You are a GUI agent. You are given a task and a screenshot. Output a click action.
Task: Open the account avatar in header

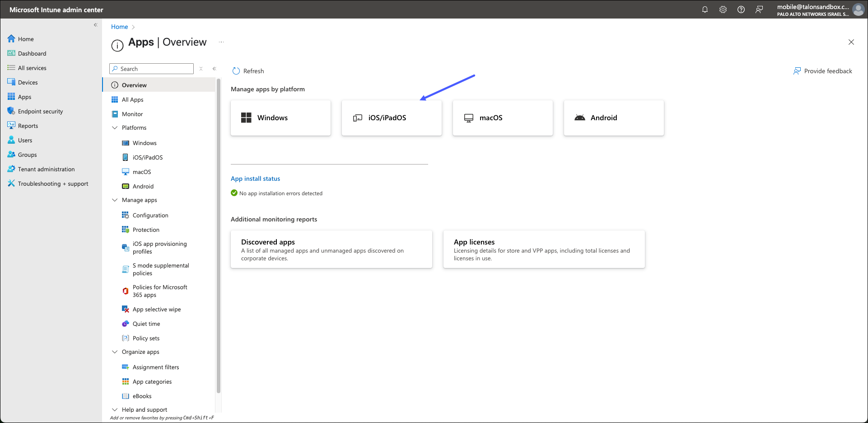coord(858,9)
